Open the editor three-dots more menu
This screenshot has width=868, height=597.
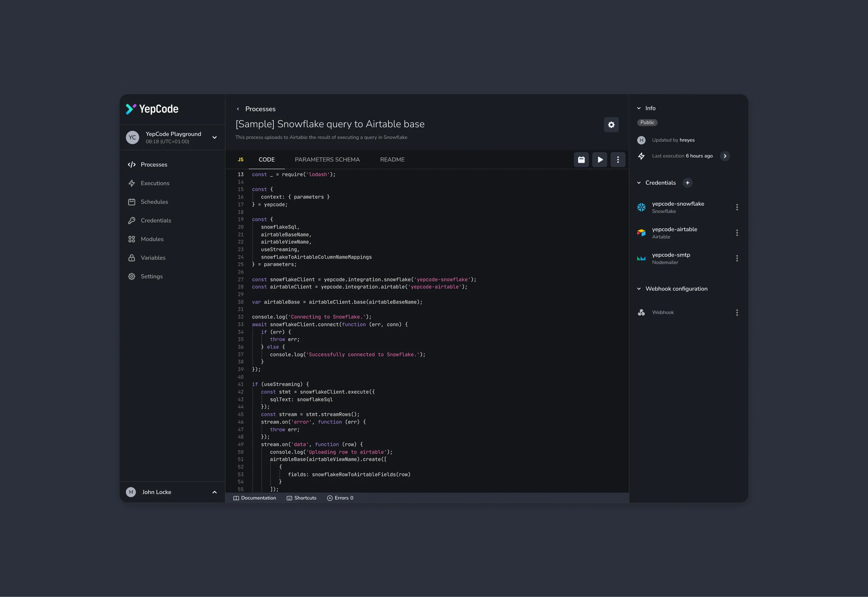617,160
